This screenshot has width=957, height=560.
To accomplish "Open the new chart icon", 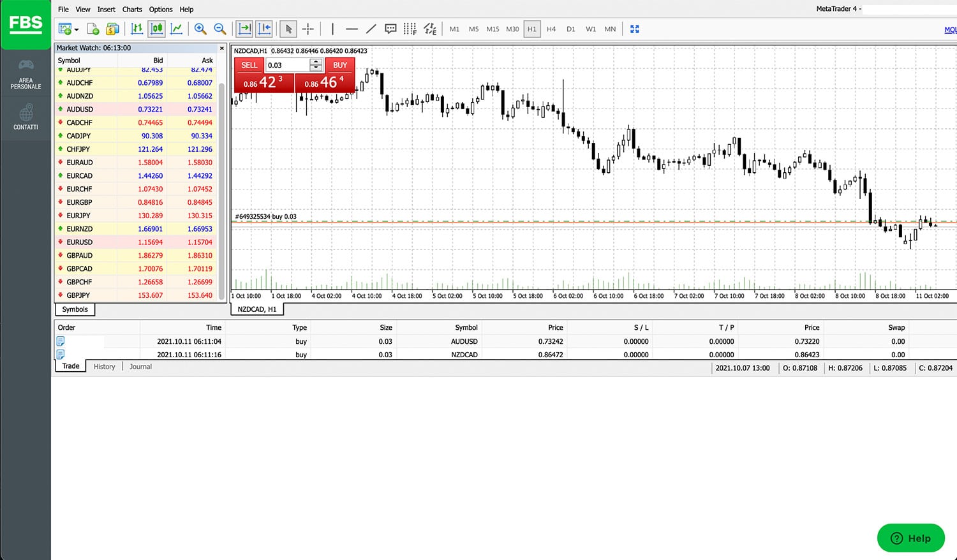I will pos(64,29).
